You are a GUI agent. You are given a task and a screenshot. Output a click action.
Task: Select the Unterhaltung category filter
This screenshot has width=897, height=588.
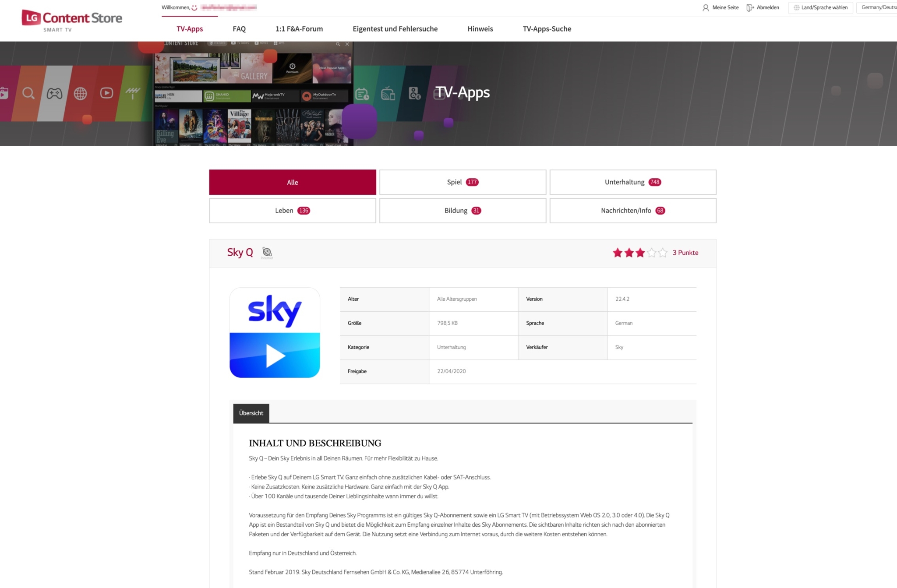632,182
